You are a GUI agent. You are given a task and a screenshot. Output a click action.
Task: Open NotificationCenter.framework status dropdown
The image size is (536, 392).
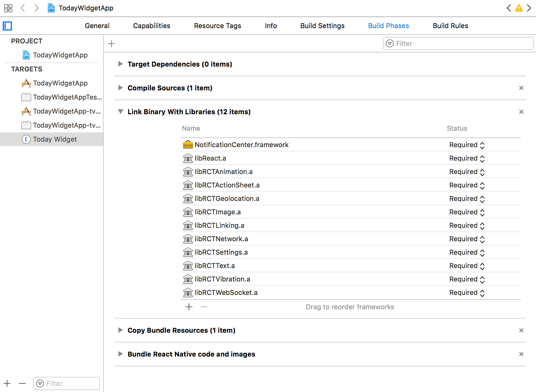(x=467, y=145)
